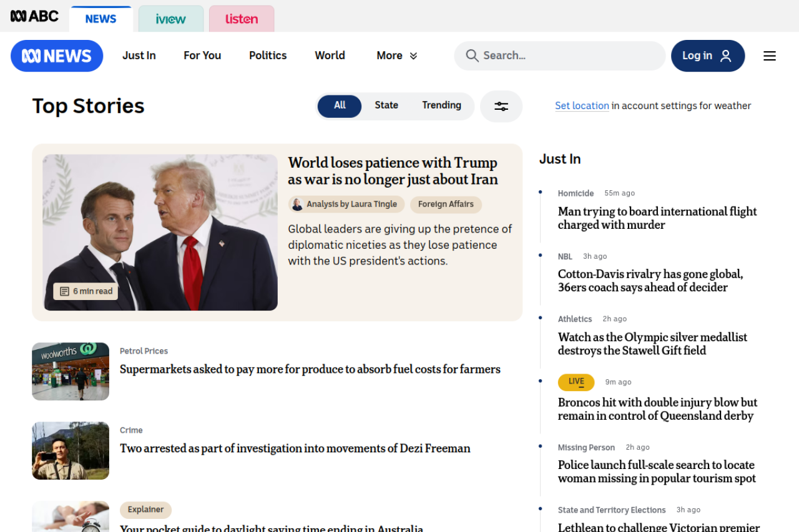799x532 pixels.
Task: Switch top stories to Trending
Action: [x=441, y=106]
